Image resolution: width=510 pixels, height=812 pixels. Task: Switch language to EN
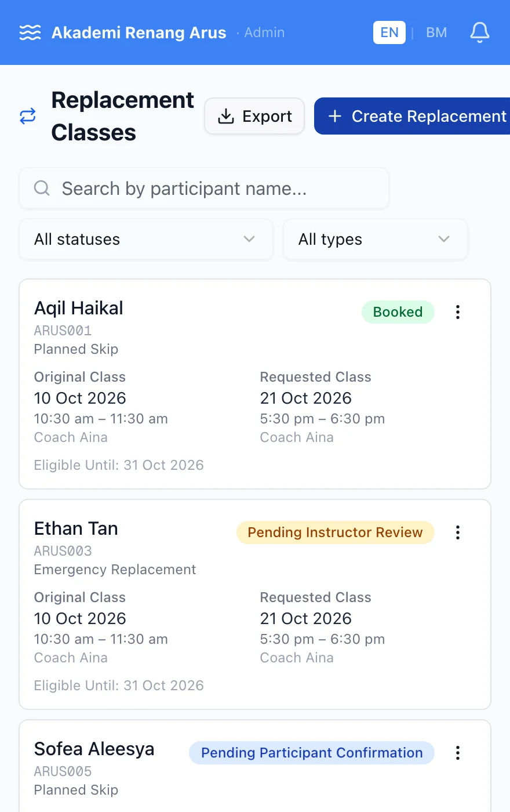point(389,32)
